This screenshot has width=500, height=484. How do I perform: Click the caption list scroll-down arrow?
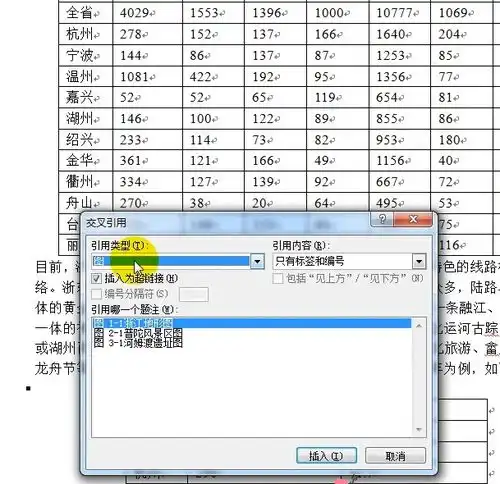point(419,430)
